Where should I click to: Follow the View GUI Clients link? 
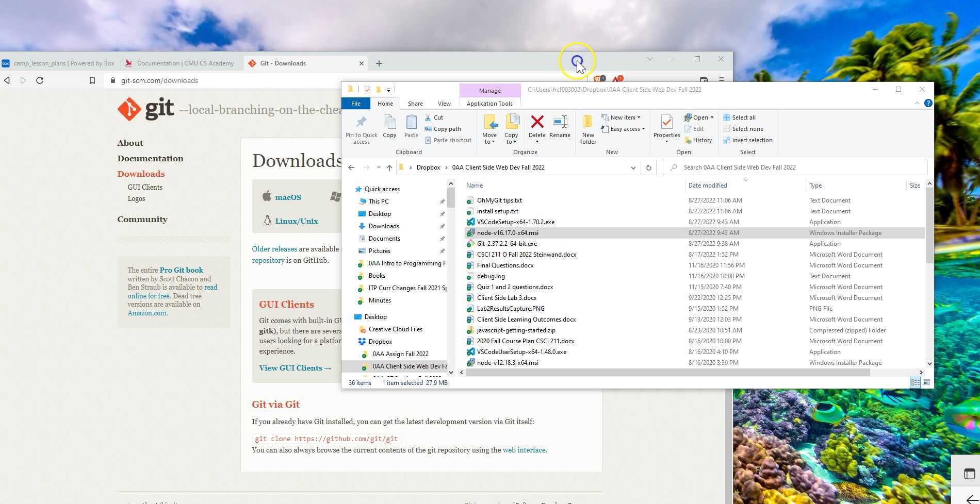point(295,368)
